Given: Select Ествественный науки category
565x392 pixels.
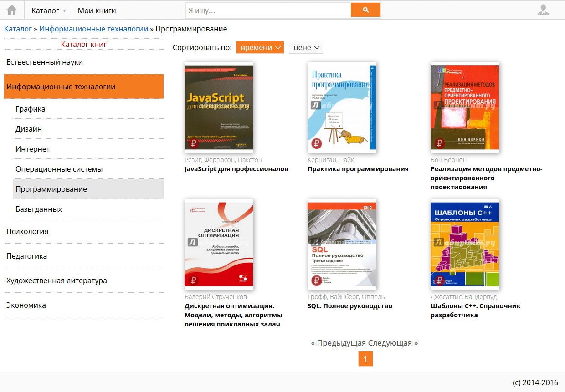Looking at the screenshot, I should point(84,62).
